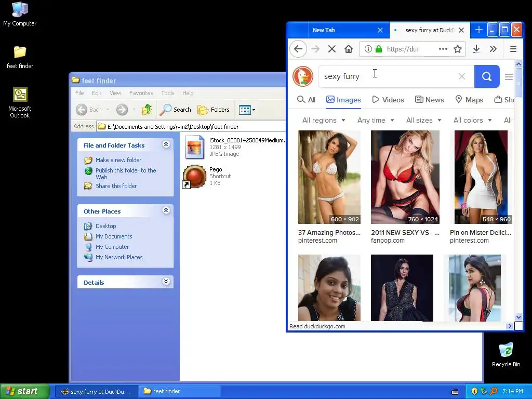Image resolution: width=532 pixels, height=399 pixels.
Task: Stop loading the page
Action: coord(332,49)
